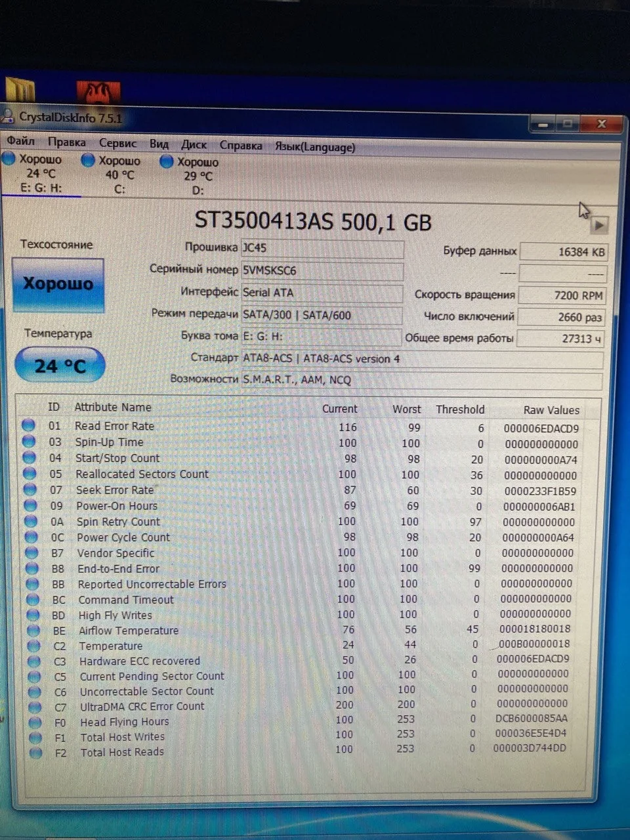
Task: Select the raw value 000006EDACD9 of Read Error Rate
Action: (541, 429)
